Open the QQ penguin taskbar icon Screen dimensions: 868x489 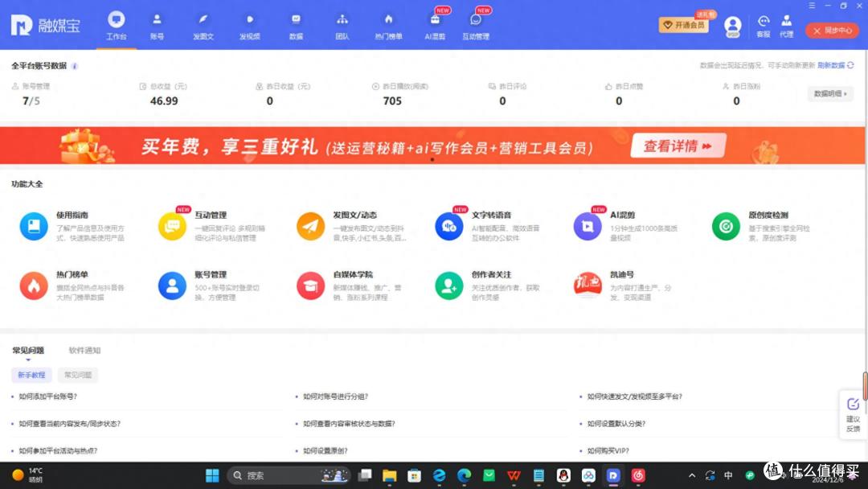pyautogui.click(x=563, y=475)
